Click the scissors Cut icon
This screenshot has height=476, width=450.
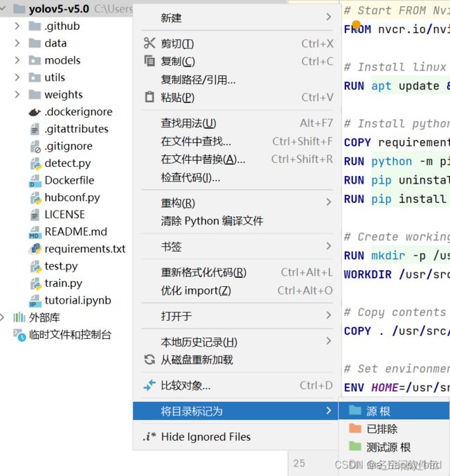click(150, 44)
